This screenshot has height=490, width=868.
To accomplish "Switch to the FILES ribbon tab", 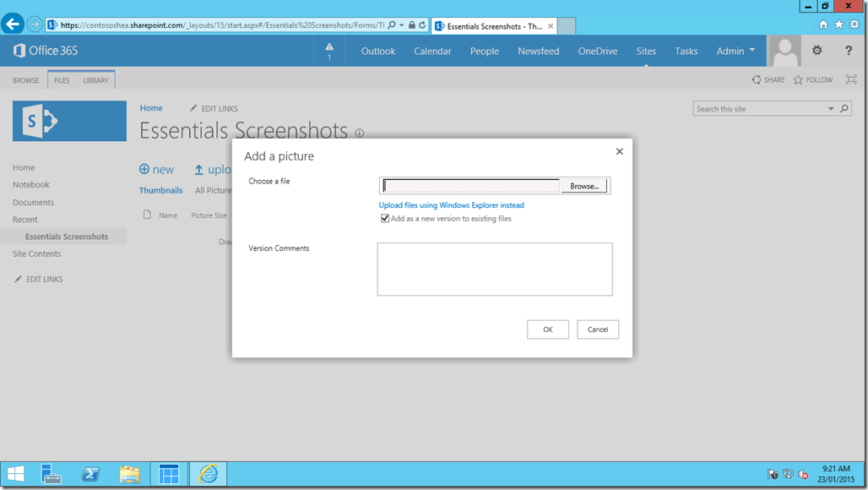I will [61, 79].
